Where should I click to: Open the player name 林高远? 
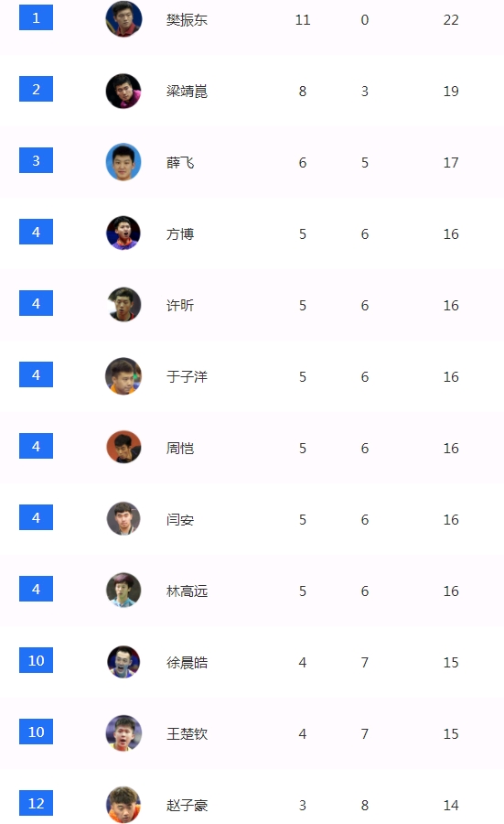pos(187,591)
